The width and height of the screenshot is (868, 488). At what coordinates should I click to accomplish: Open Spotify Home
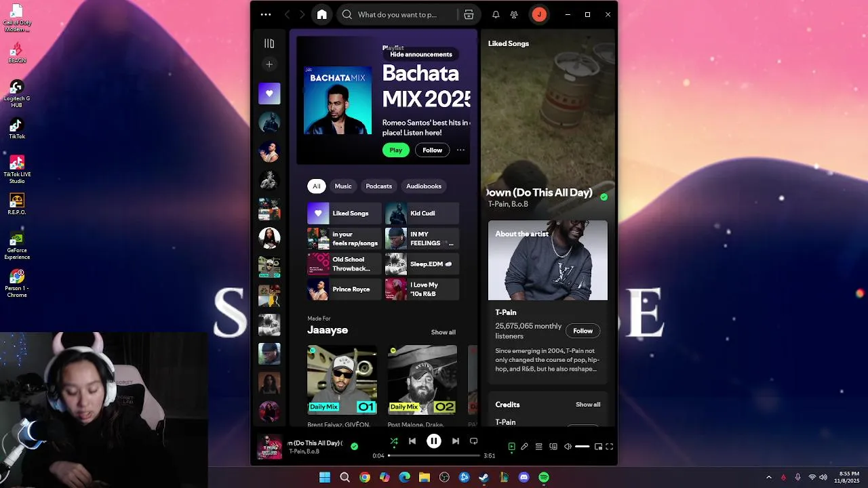tap(322, 14)
